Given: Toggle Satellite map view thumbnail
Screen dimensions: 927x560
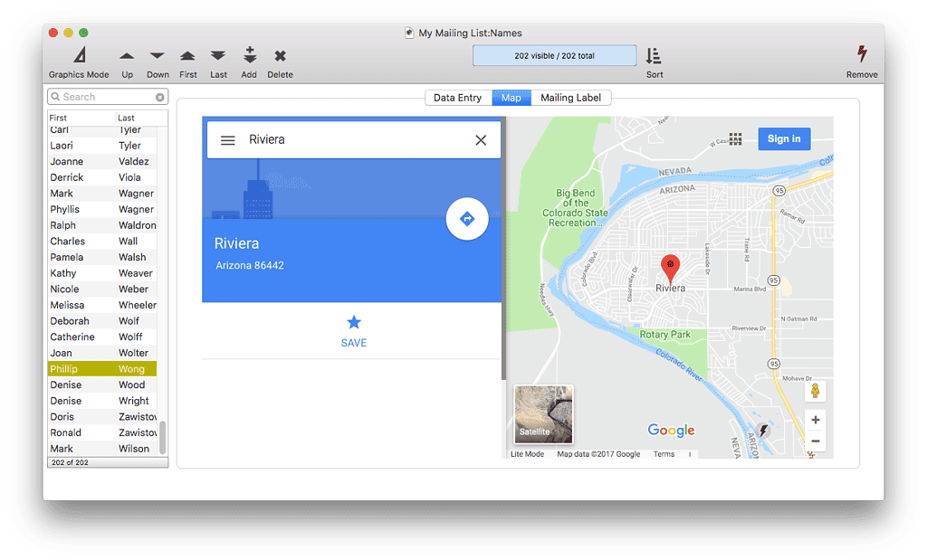Looking at the screenshot, I should tap(543, 414).
